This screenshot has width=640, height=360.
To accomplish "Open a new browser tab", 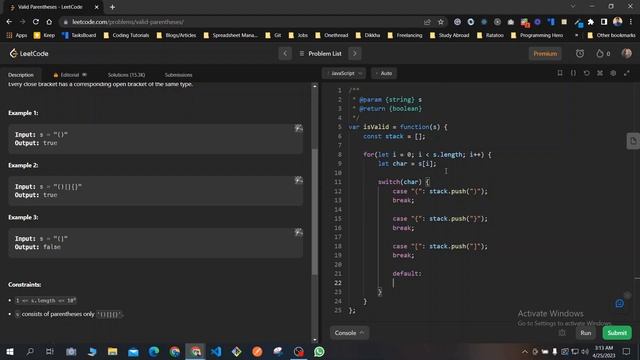I will [112, 7].
